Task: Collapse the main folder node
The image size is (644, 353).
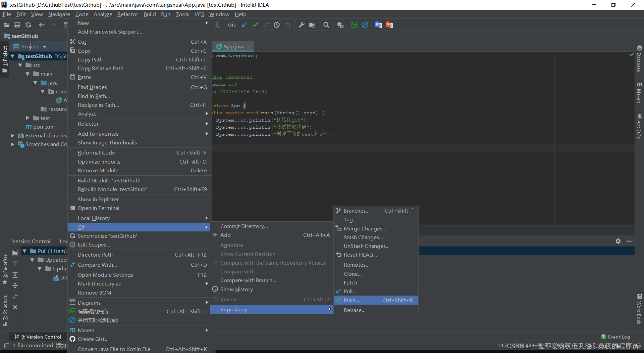Action: [x=28, y=74]
